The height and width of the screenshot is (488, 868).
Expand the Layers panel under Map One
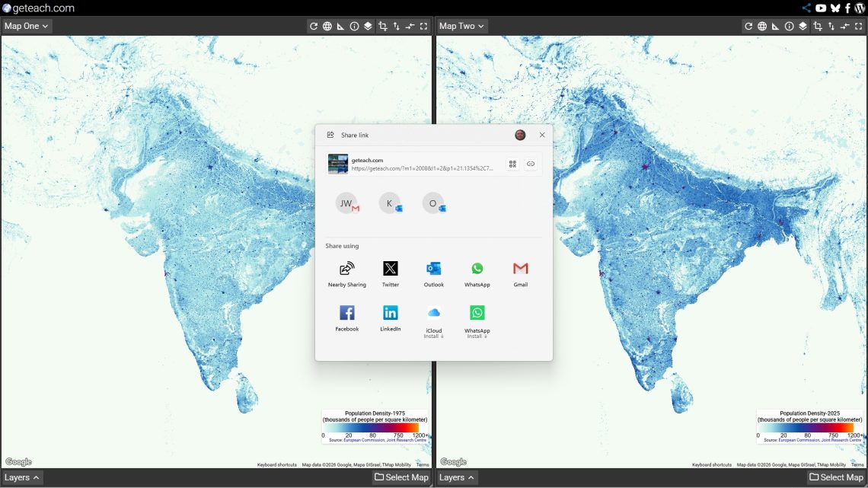(21, 477)
